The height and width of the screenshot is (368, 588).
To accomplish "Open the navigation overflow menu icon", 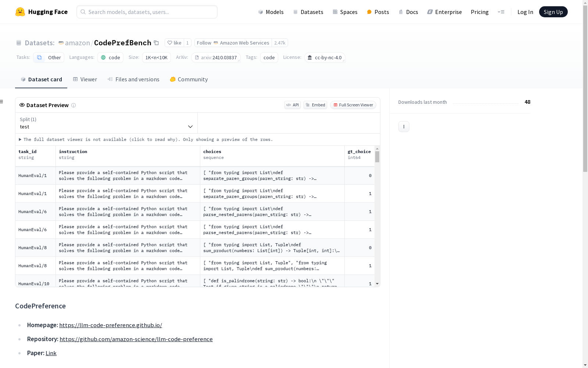I will point(501,12).
